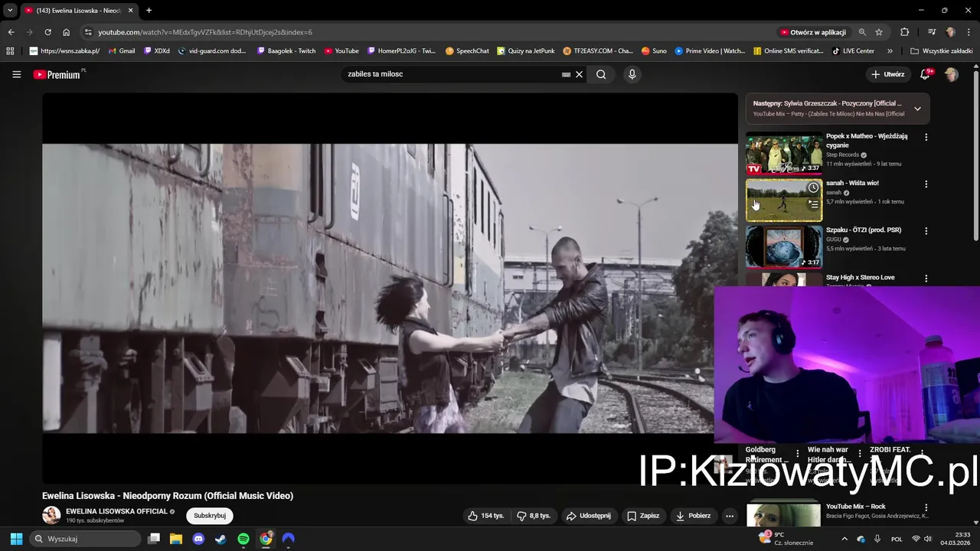Open the Ewelina Lisowska channel avatar
Screen dimensions: 980x551
coord(51,516)
